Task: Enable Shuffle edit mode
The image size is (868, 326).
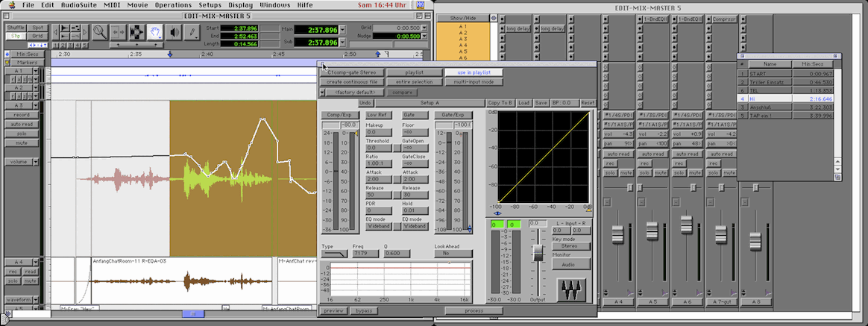Action: click(16, 28)
